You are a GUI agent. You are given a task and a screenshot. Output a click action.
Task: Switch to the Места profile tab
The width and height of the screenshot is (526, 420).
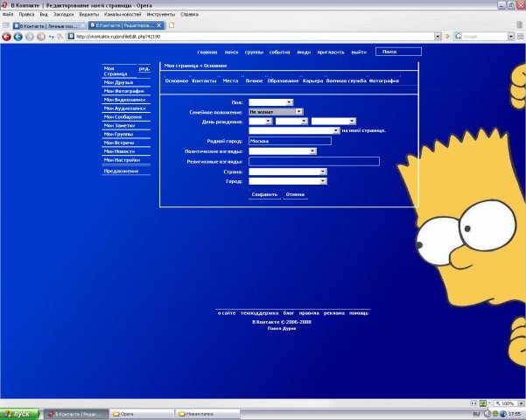(230, 80)
